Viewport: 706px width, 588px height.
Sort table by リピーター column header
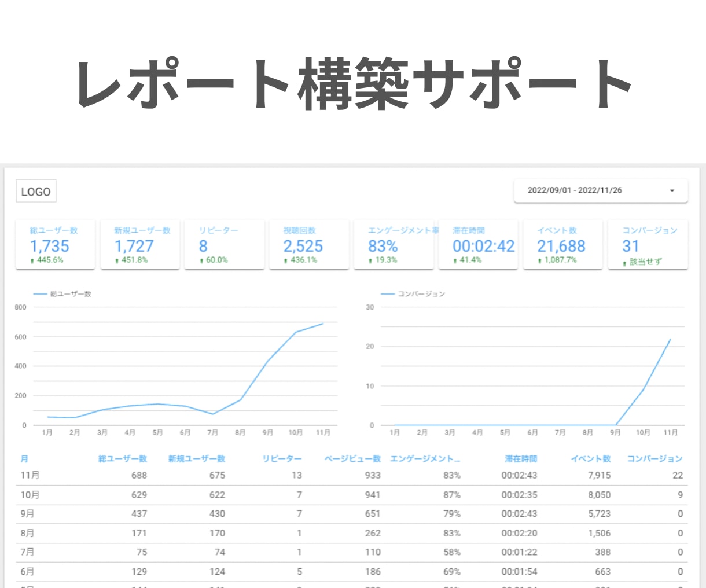282,458
